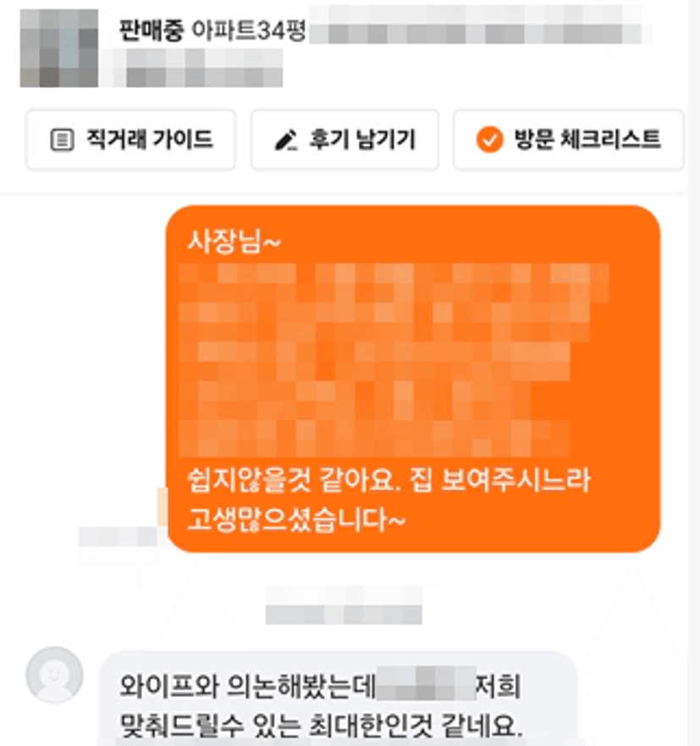Click the 사장님~ text in orange bubble
Viewport: 700px width, 746px height.
click(x=234, y=241)
